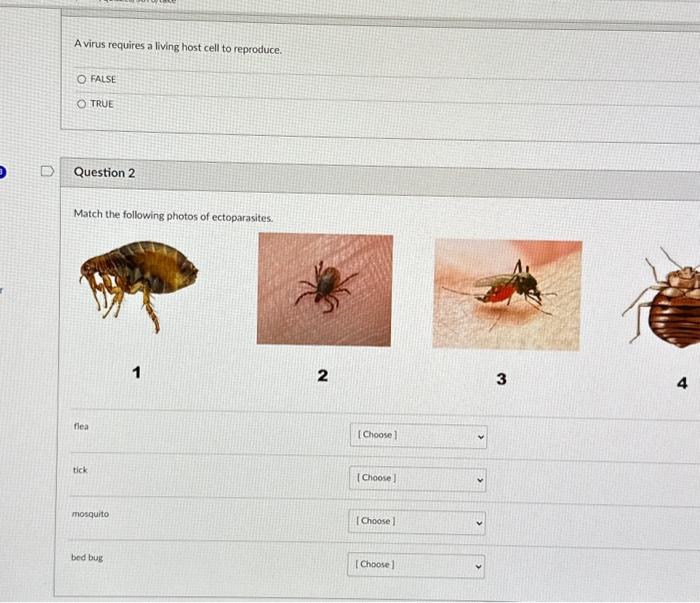This screenshot has height=603, width=700.
Task: Click the tick row label
Action: tap(80, 470)
